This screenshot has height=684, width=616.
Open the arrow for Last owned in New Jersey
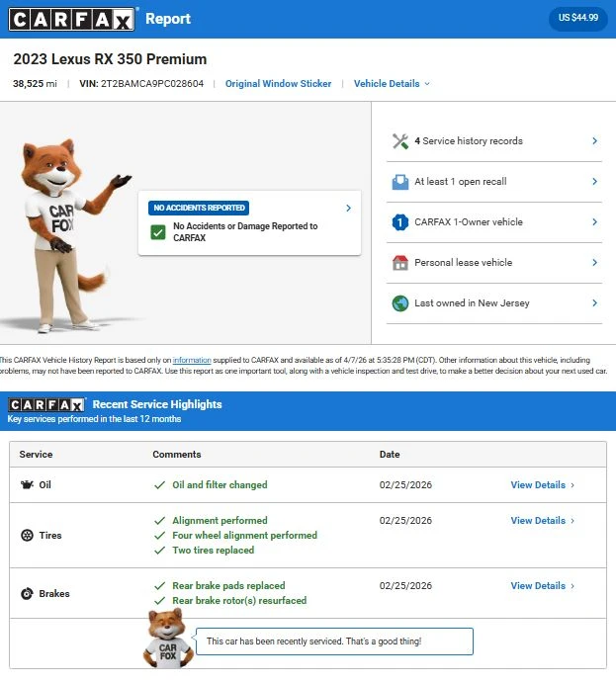coord(594,303)
